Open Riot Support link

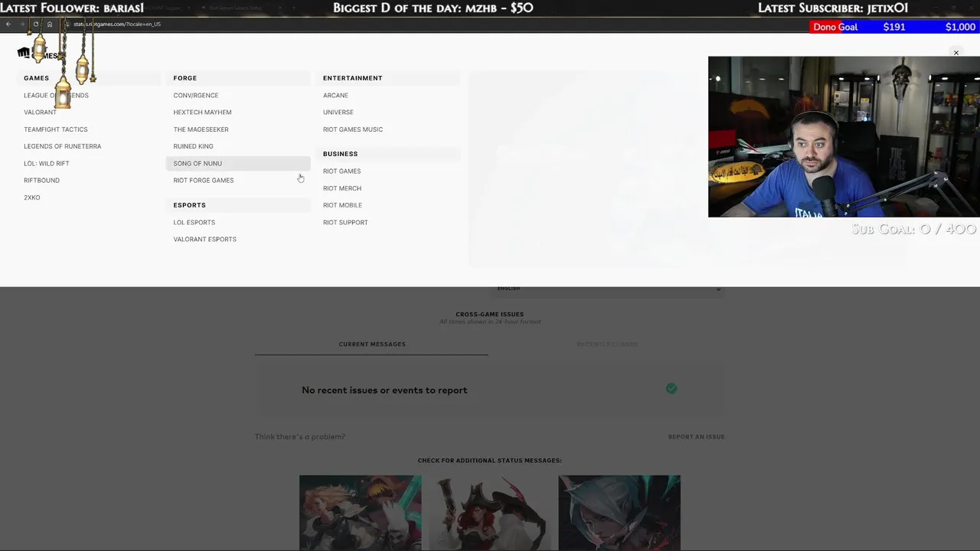click(345, 223)
